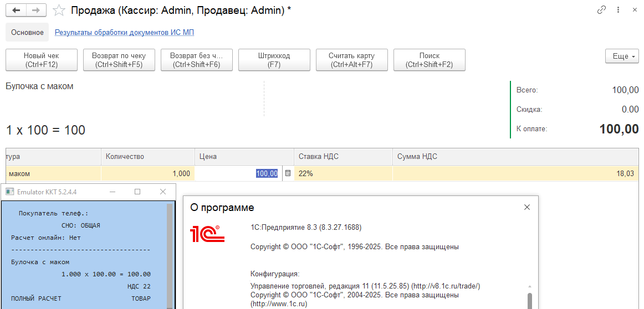Close the Продажа form
The width and height of the screenshot is (644, 309).
635,11
